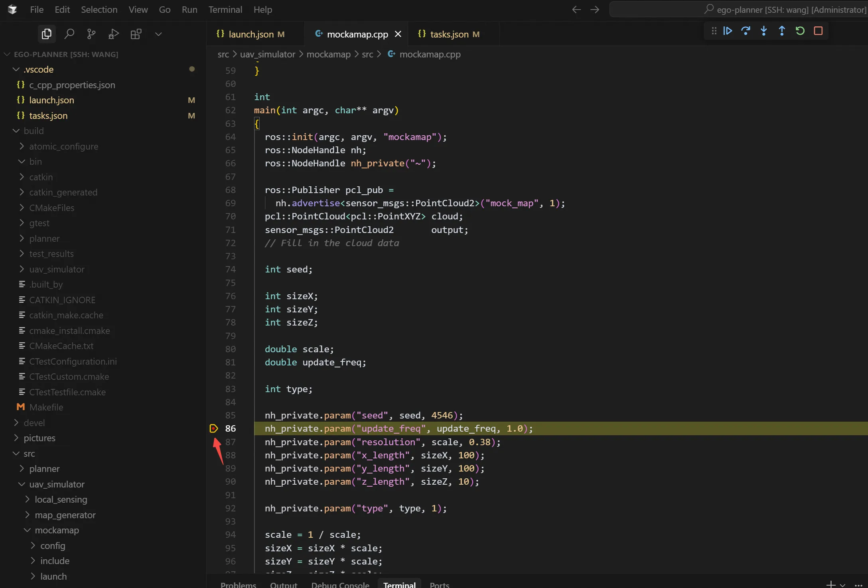Screen dimensions: 868x588
Task: Switch to the launch.json editor tab
Action: [x=255, y=34]
